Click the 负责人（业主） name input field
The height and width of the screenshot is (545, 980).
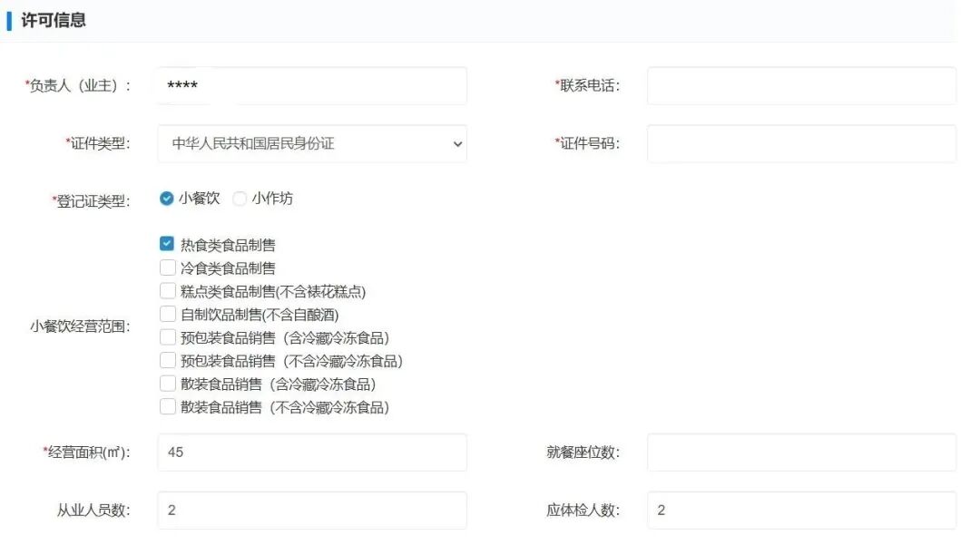click(311, 86)
